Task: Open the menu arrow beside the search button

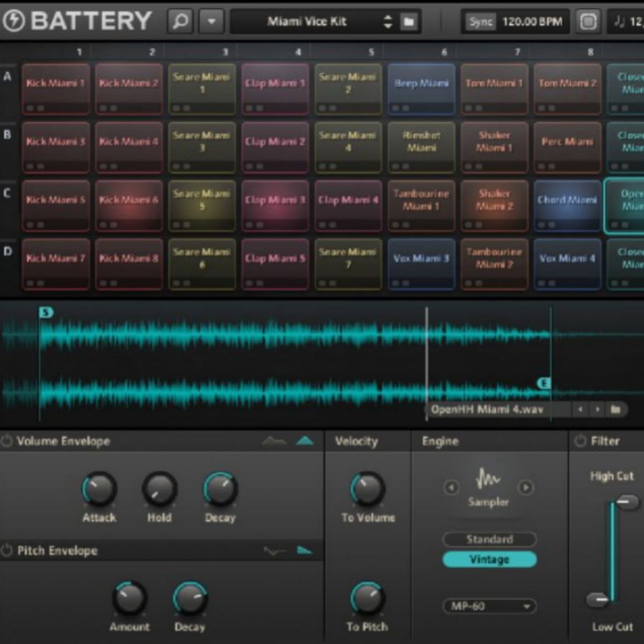Action: point(212,22)
